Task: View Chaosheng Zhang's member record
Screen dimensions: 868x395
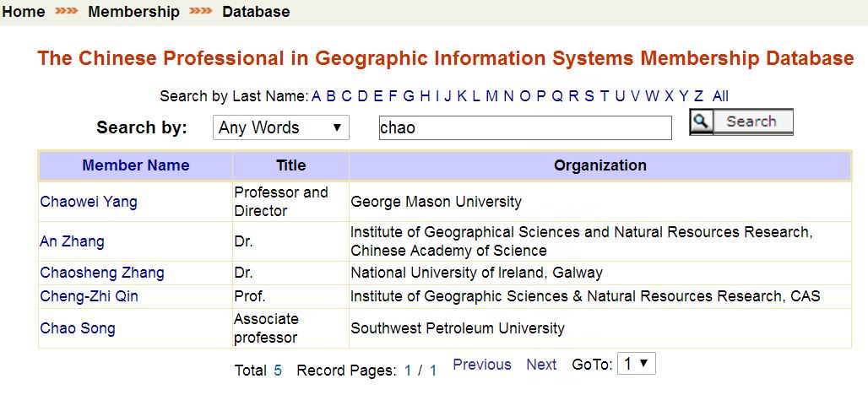Action: tap(102, 273)
